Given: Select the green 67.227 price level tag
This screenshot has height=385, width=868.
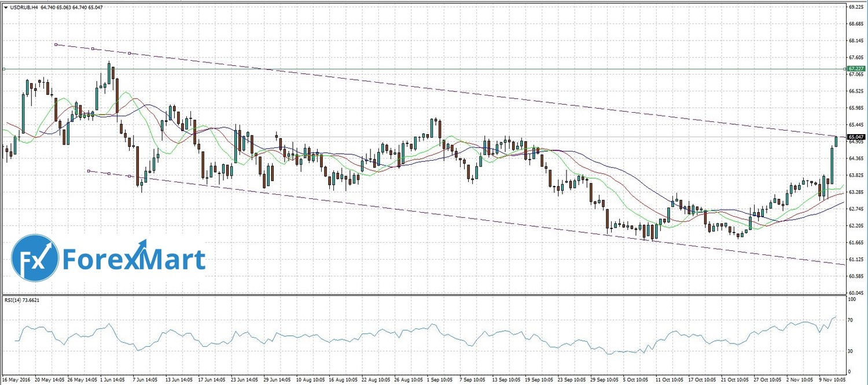Looking at the screenshot, I should [x=855, y=69].
